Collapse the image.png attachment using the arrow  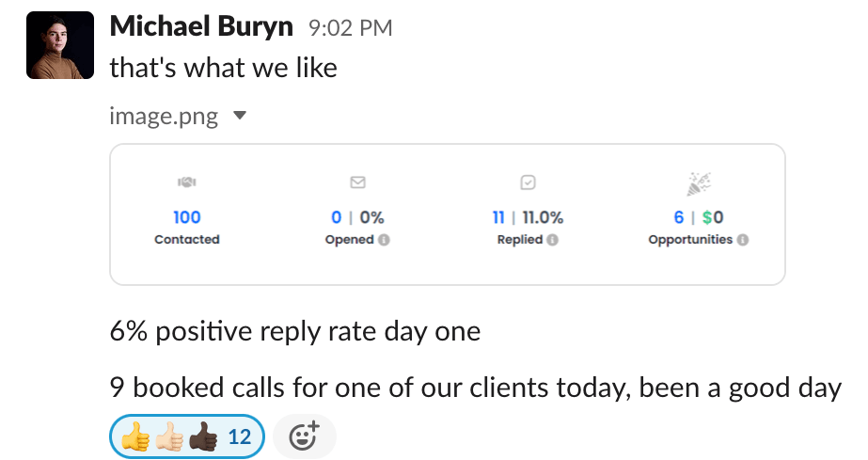[239, 117]
